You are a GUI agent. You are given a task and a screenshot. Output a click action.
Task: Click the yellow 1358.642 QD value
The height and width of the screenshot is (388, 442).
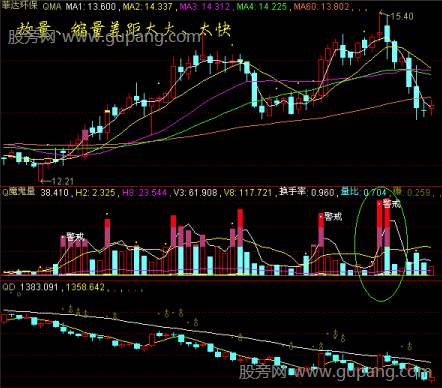click(85, 287)
